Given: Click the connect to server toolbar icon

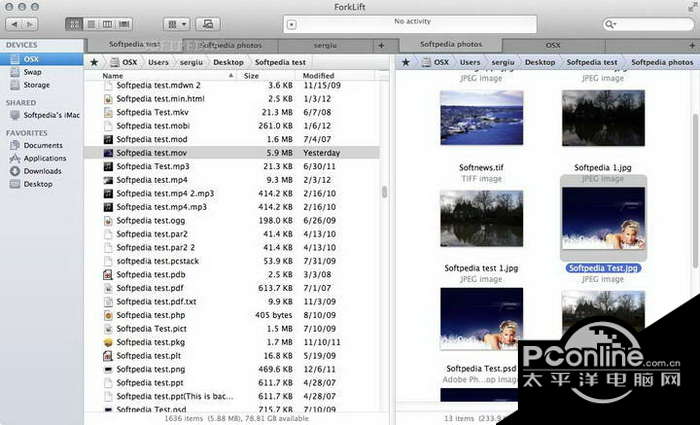Looking at the screenshot, I should (x=208, y=24).
